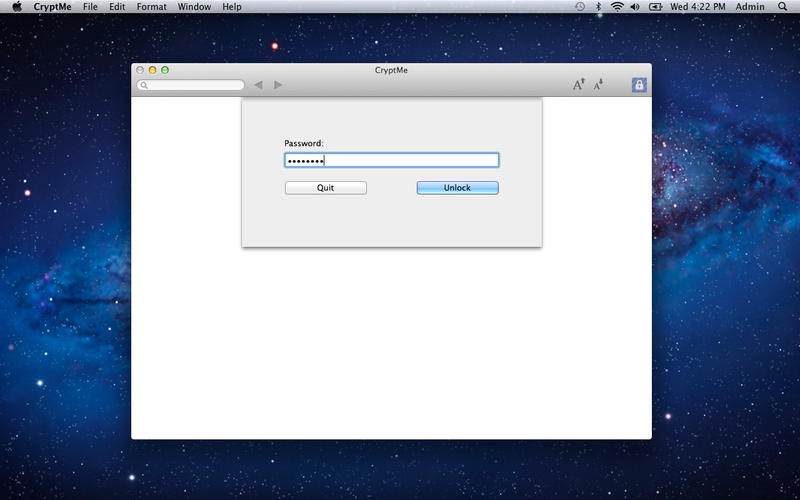
Task: Focus the Password input field
Action: 392,160
